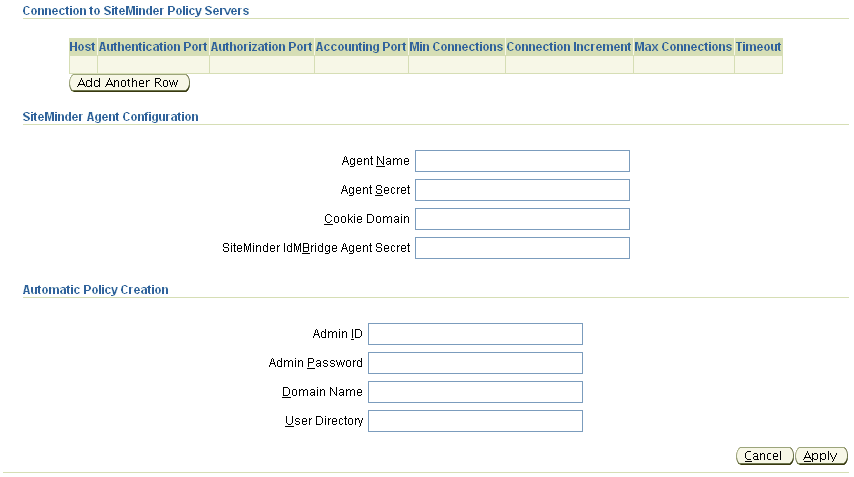Select the Timeout column header

[x=758, y=47]
